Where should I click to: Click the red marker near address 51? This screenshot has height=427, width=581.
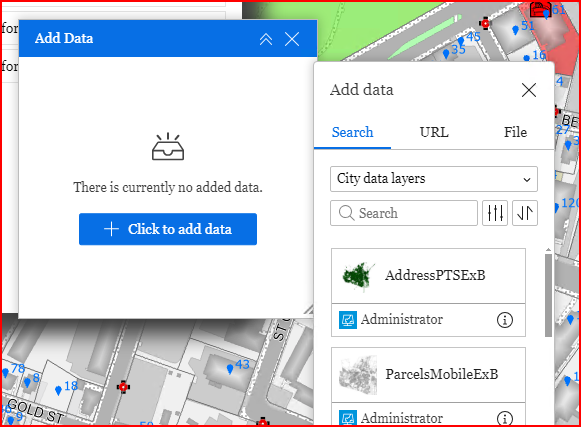485,24
